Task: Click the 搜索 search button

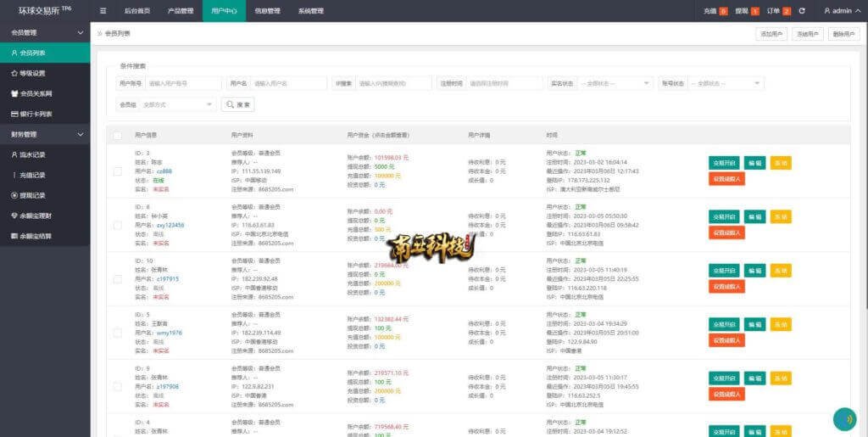Action: (237, 104)
